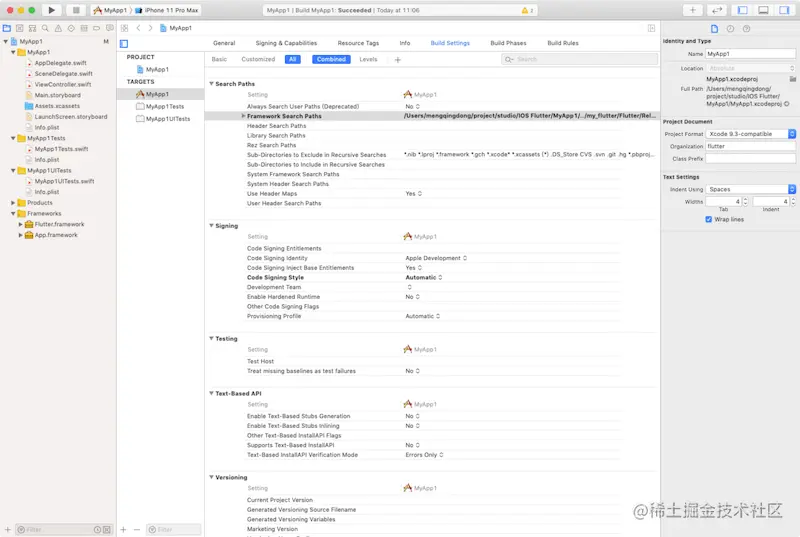Image resolution: width=800 pixels, height=537 pixels.
Task: Show the History inspector
Action: pos(730,29)
